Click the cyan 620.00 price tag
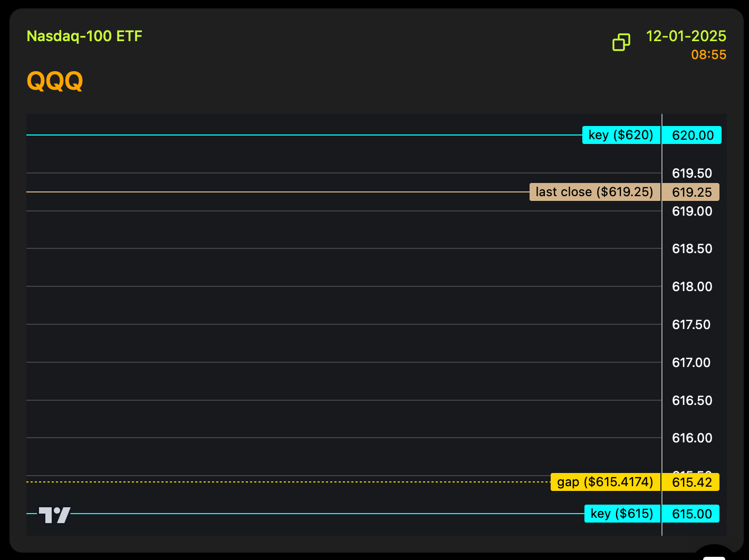This screenshot has height=560, width=749. (x=692, y=136)
